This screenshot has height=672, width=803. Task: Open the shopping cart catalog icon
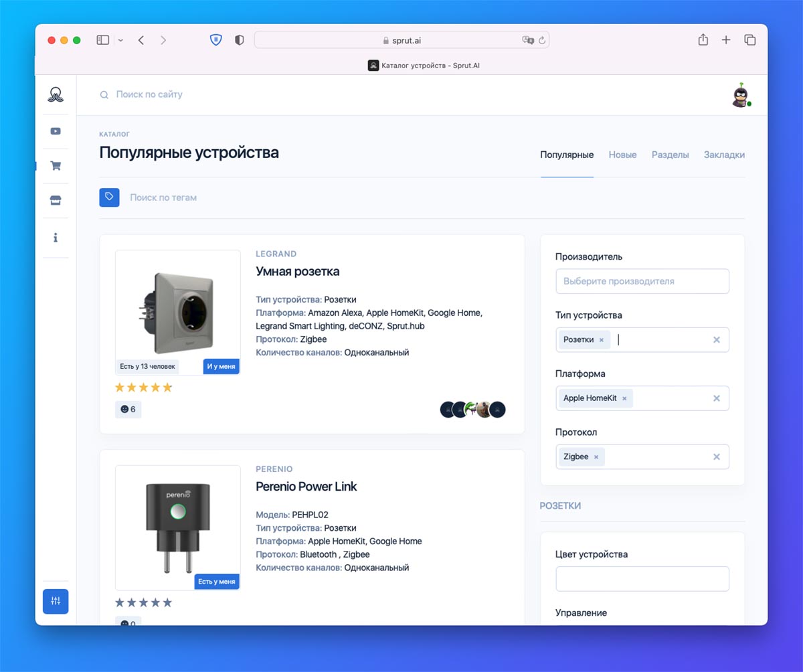coord(56,166)
